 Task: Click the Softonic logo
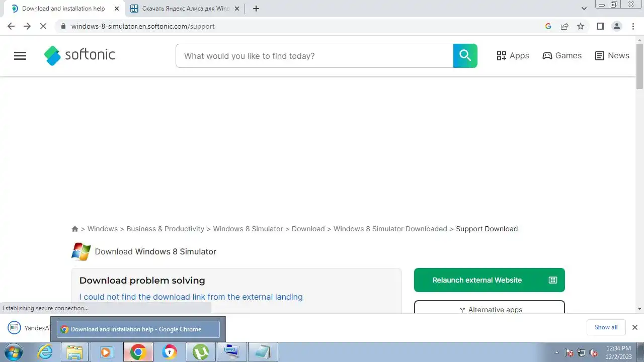[80, 55]
